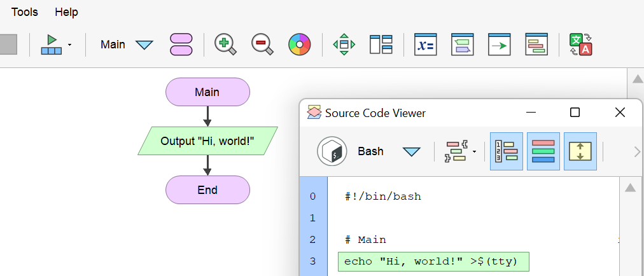Select the echo "Hi, world!" code line
644x276 pixels.
[x=433, y=261]
